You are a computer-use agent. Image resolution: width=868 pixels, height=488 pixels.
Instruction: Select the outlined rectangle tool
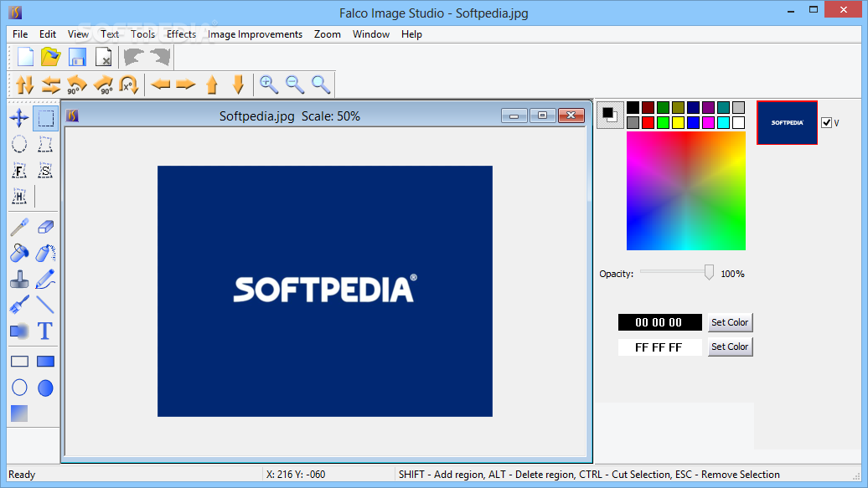19,362
